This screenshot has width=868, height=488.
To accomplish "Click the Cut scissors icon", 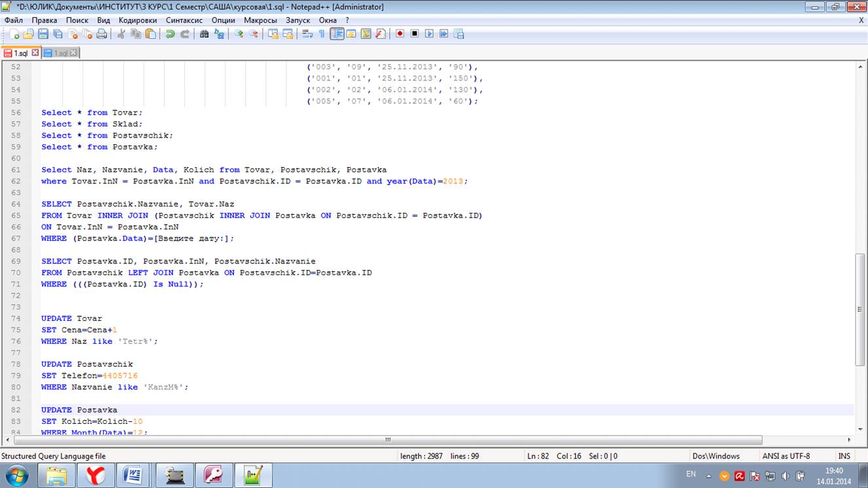I will 121,34.
